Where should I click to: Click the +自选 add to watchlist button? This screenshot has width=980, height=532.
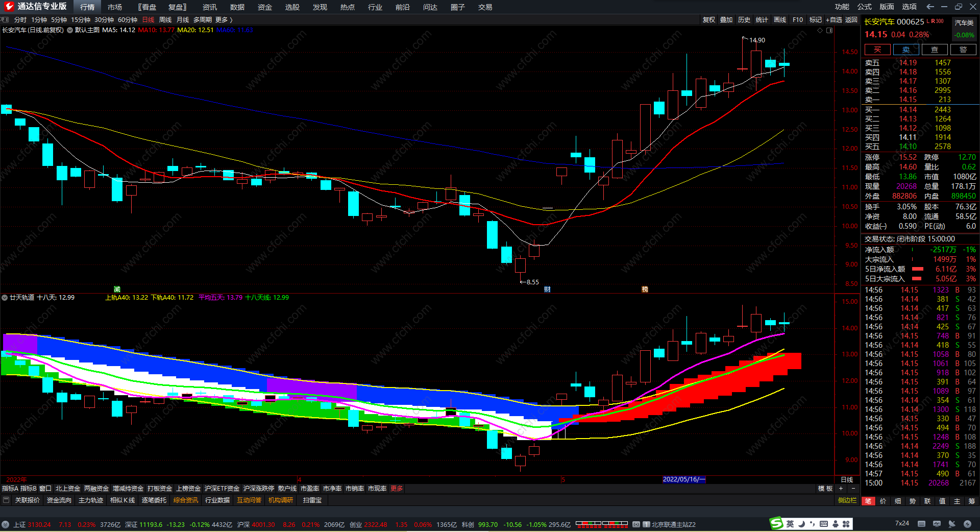(x=834, y=20)
